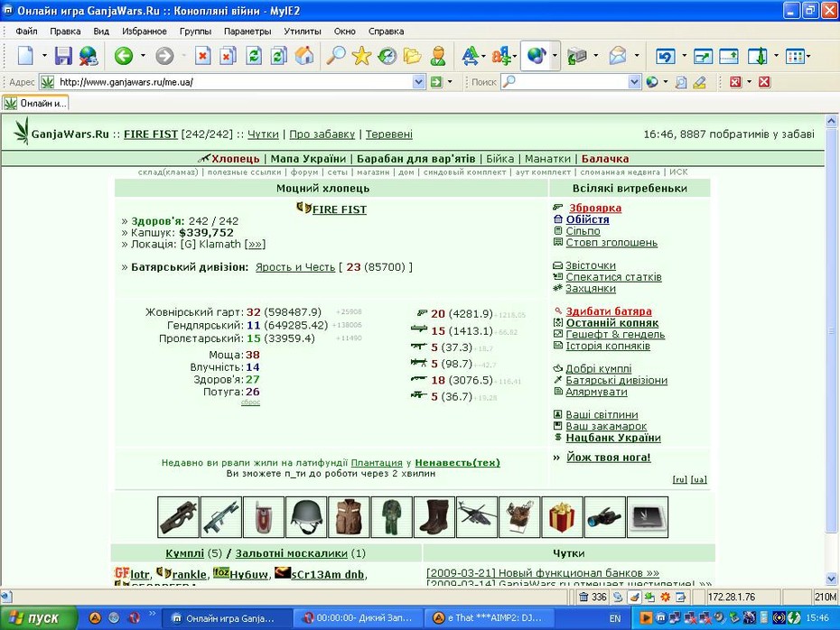Click the History clock icon
Image resolution: width=840 pixels, height=630 pixels.
(x=387, y=56)
